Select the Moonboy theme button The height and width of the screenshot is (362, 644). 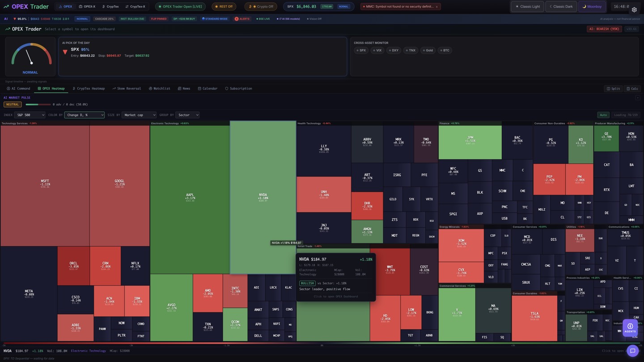click(x=592, y=7)
